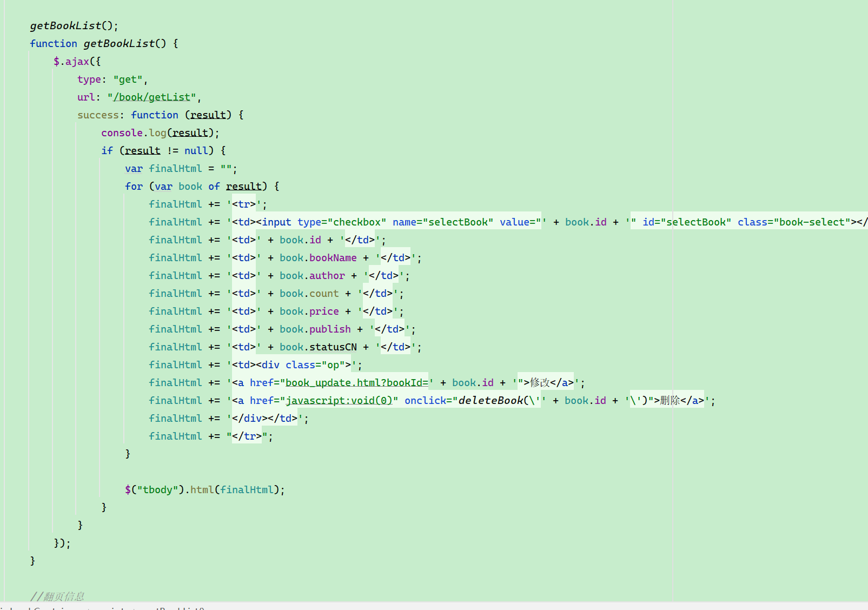Click the type="checkbox" attribute text
The height and width of the screenshot is (610, 868).
pyautogui.click(x=342, y=222)
